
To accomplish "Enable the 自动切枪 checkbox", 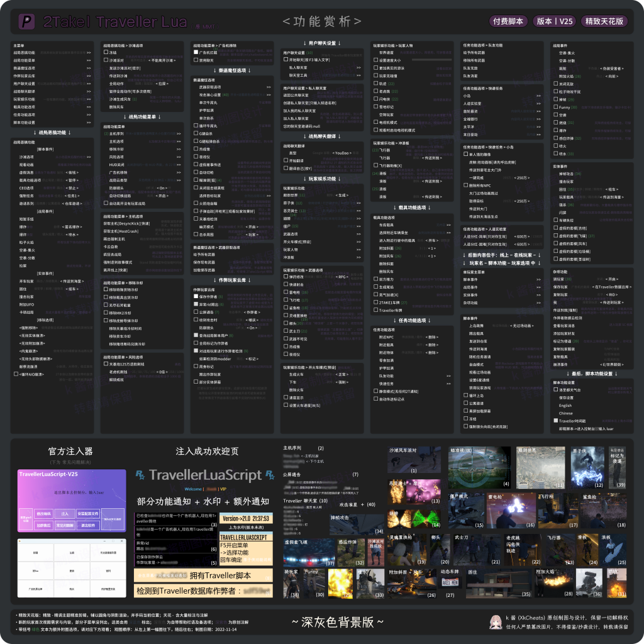I will click(x=196, y=172).
